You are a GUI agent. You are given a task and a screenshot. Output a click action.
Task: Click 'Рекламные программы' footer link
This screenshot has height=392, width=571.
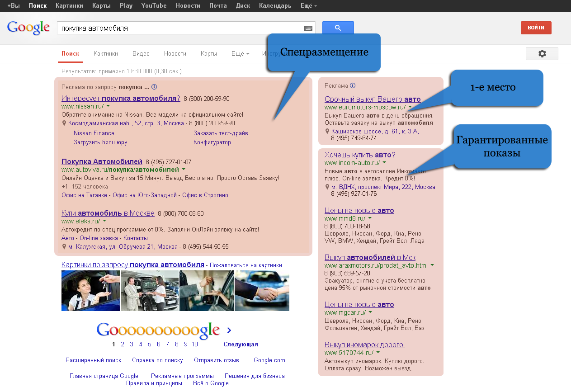tap(182, 376)
